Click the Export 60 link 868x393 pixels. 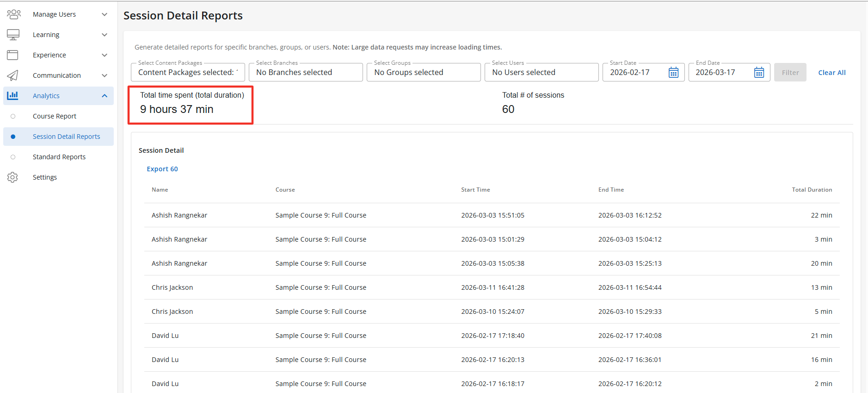click(162, 169)
